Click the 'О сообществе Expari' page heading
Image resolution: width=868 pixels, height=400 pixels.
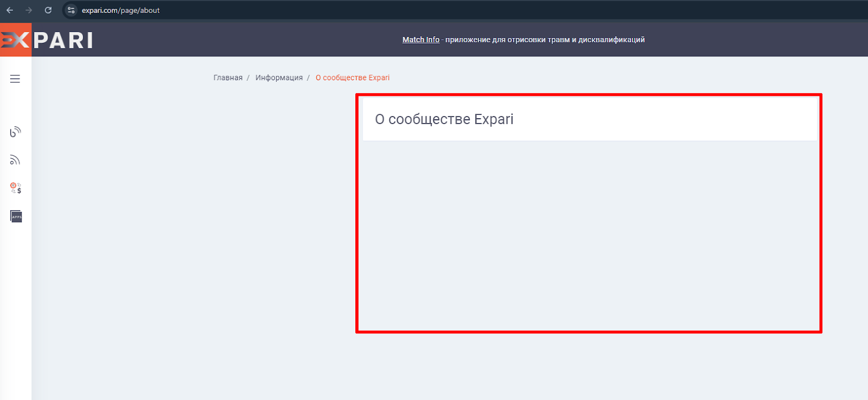click(444, 119)
